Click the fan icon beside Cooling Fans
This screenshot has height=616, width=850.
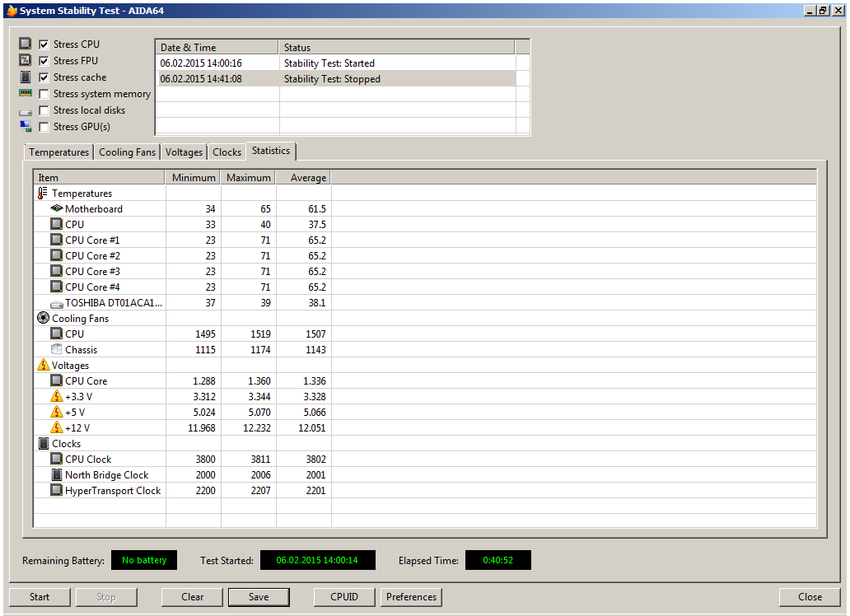click(43, 318)
